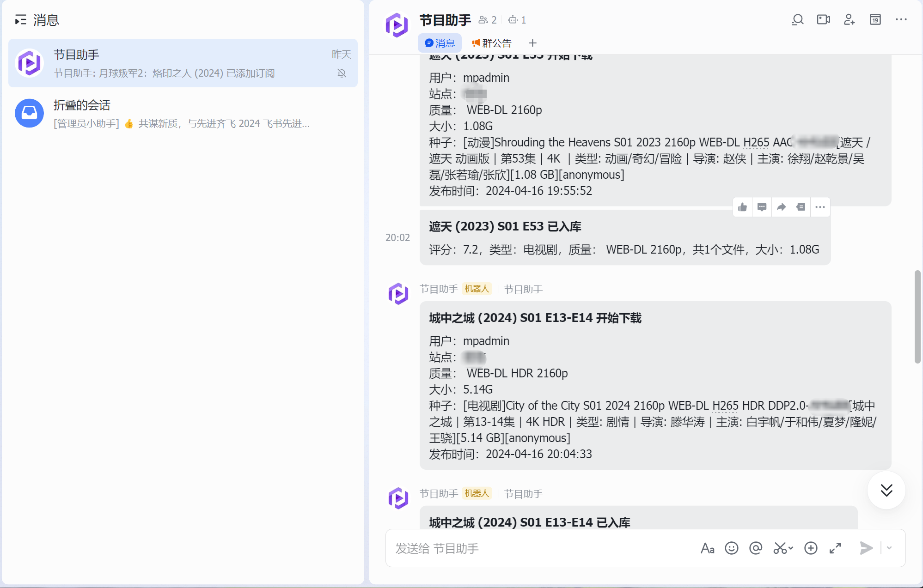Add member to the group
This screenshot has width=923, height=588.
tap(850, 20)
